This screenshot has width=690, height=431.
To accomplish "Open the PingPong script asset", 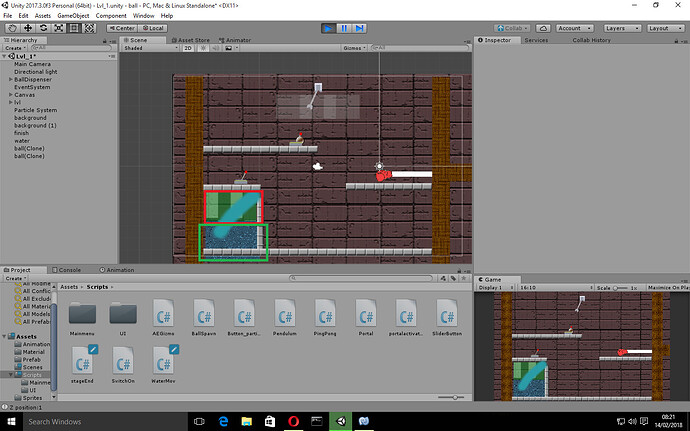I will tap(326, 313).
